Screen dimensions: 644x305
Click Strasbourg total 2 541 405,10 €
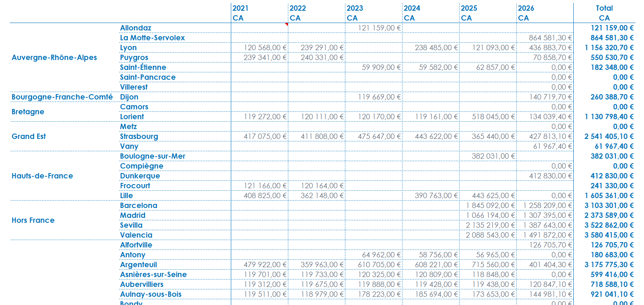coord(609,136)
